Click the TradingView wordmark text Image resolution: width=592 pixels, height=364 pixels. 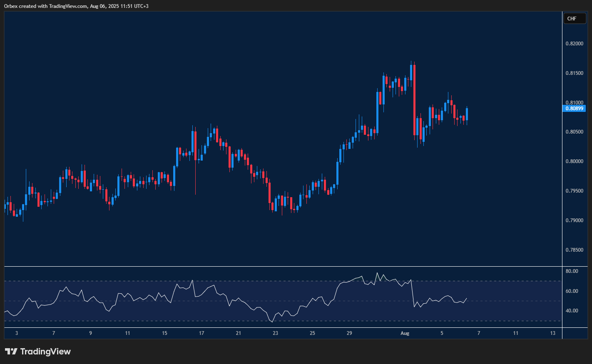(x=46, y=351)
